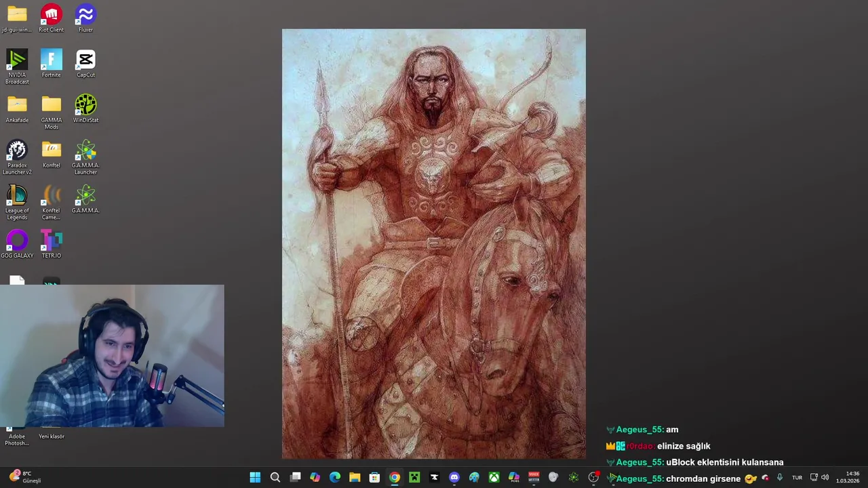Change the TUR keyboard language
Viewport: 868px width, 488px height.
797,478
